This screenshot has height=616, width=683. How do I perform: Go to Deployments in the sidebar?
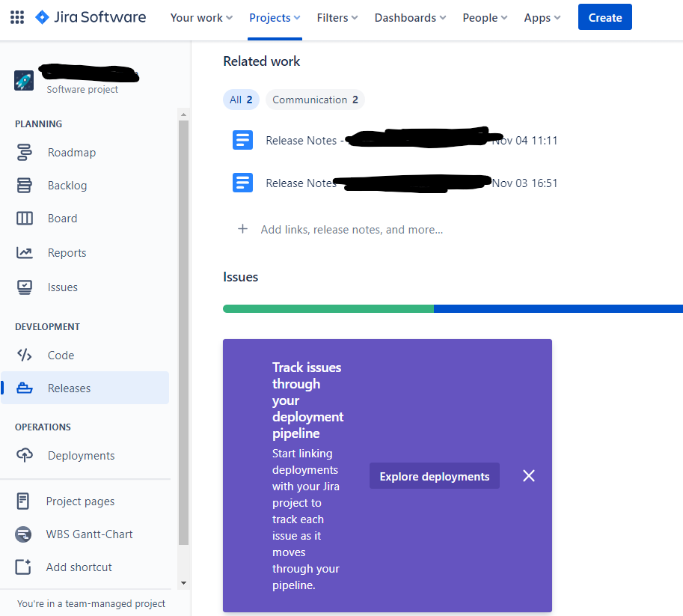point(85,456)
